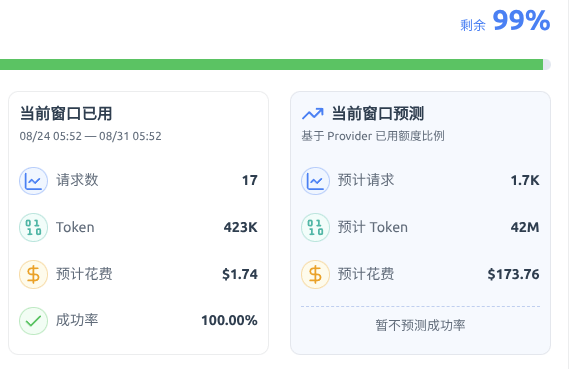577x369 pixels.
Task: Click the 当前窗口预测 heading
Action: pos(378,113)
